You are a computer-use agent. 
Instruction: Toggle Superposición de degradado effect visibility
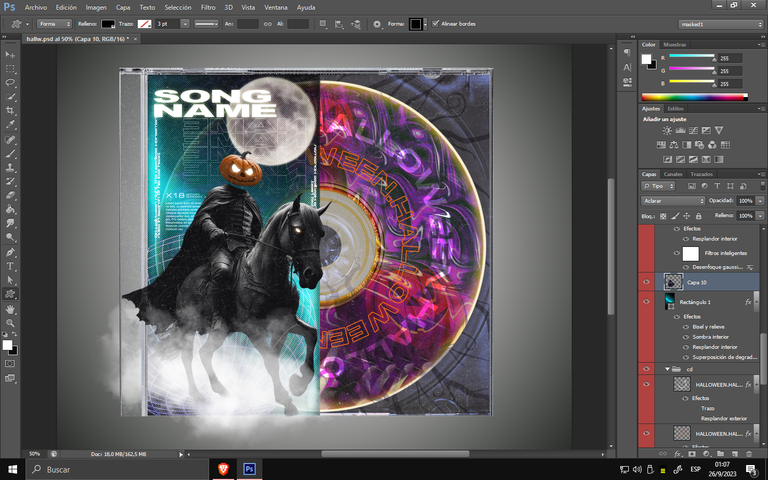point(686,357)
